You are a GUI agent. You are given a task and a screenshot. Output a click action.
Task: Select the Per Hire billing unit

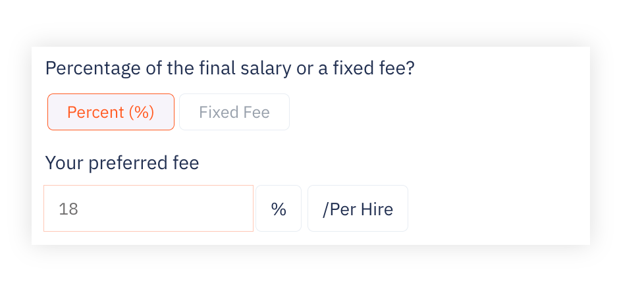[x=358, y=208]
